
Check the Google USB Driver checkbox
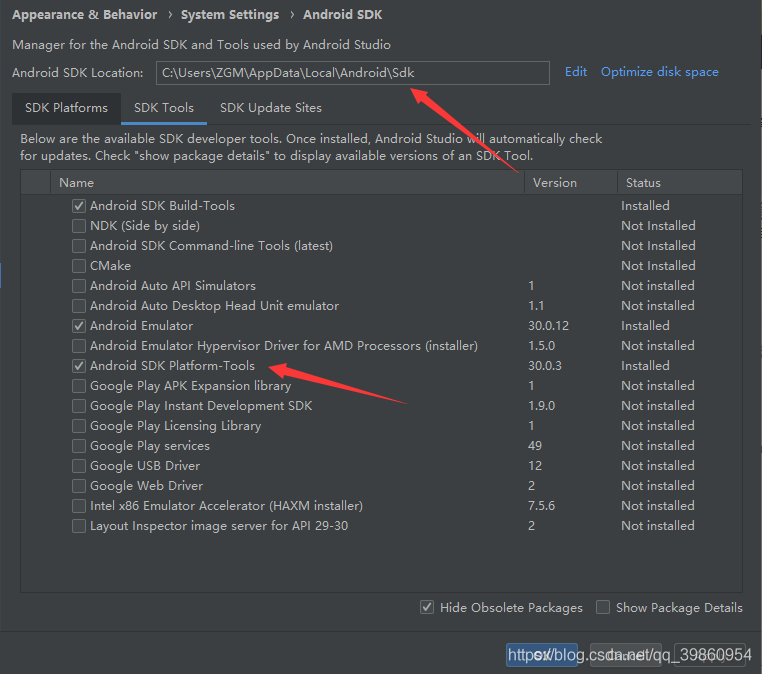tap(79, 466)
